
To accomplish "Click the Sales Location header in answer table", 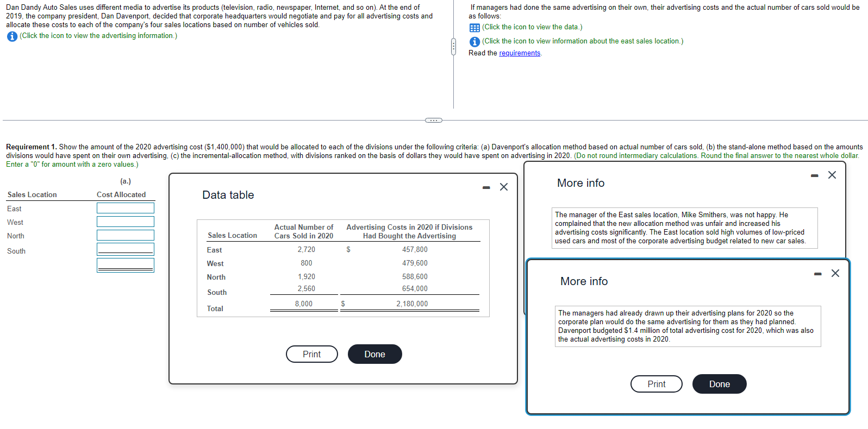I will point(32,195).
